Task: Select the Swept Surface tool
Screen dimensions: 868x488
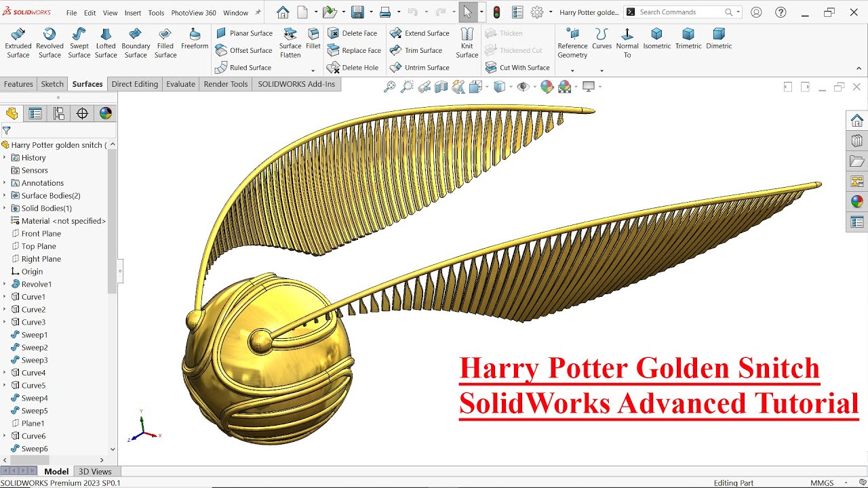Action: pos(79,43)
